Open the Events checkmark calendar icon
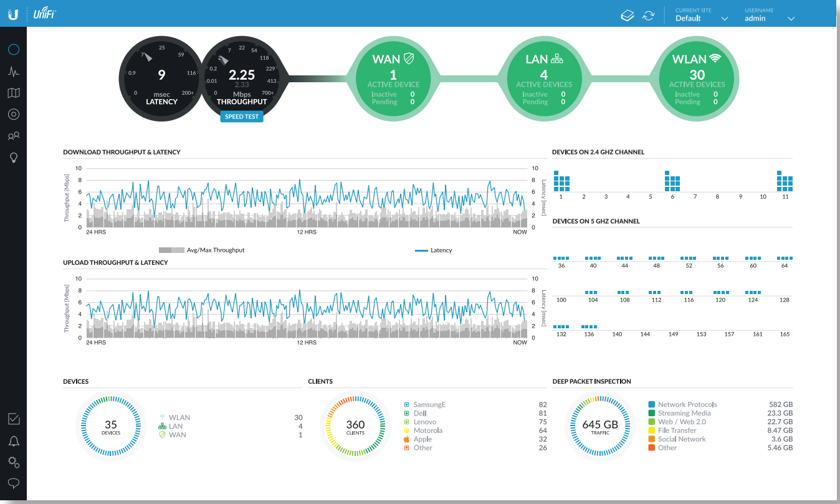This screenshot has height=504, width=840. click(14, 419)
